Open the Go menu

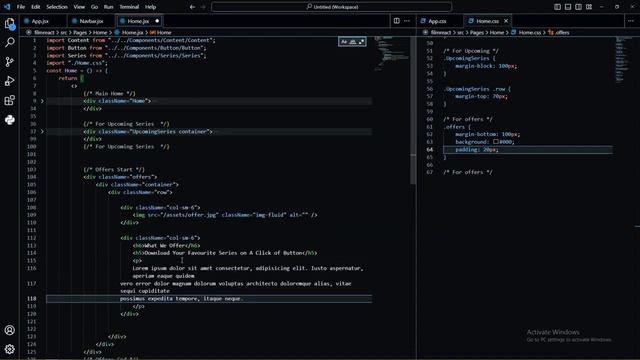[94, 7]
